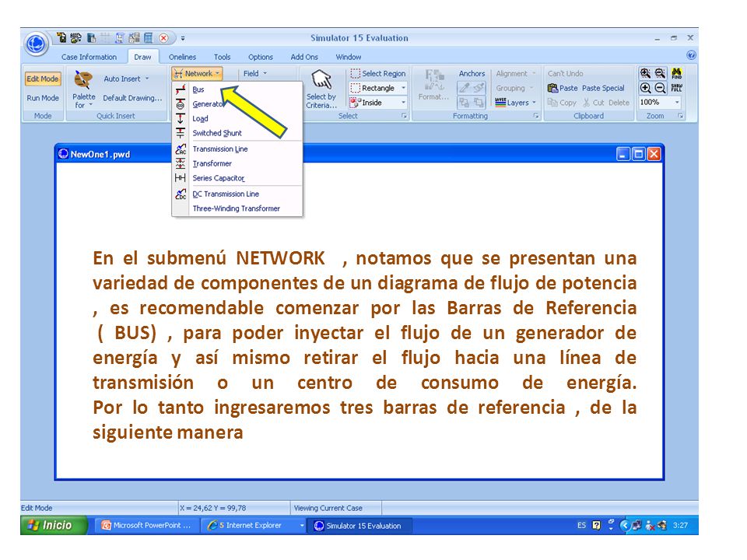
Task: Open the Rectangle selection shape dropdown
Action: click(404, 88)
